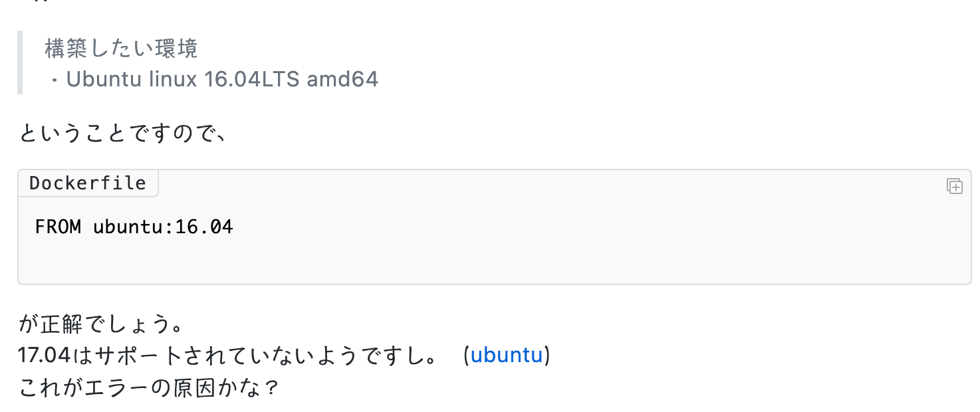980x412 pixels.
Task: Click the quoted line Ubuntu linux 16.04LTS amd64
Action: pos(222,80)
